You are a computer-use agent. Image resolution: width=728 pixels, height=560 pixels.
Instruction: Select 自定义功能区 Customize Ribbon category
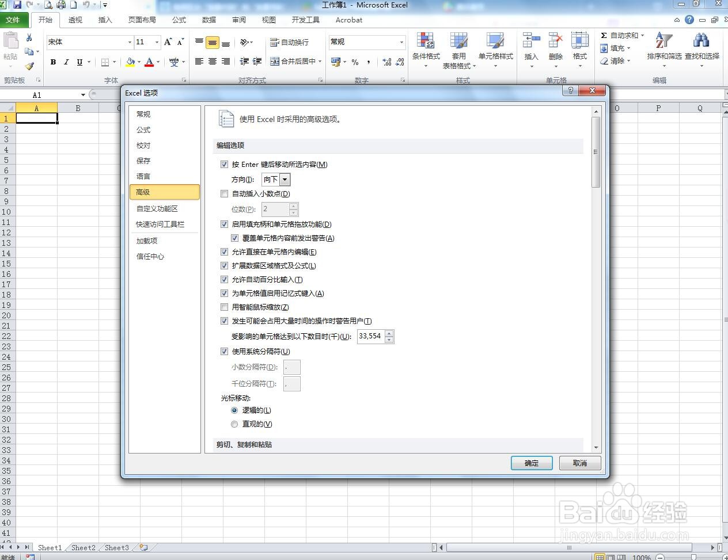pyautogui.click(x=165, y=209)
